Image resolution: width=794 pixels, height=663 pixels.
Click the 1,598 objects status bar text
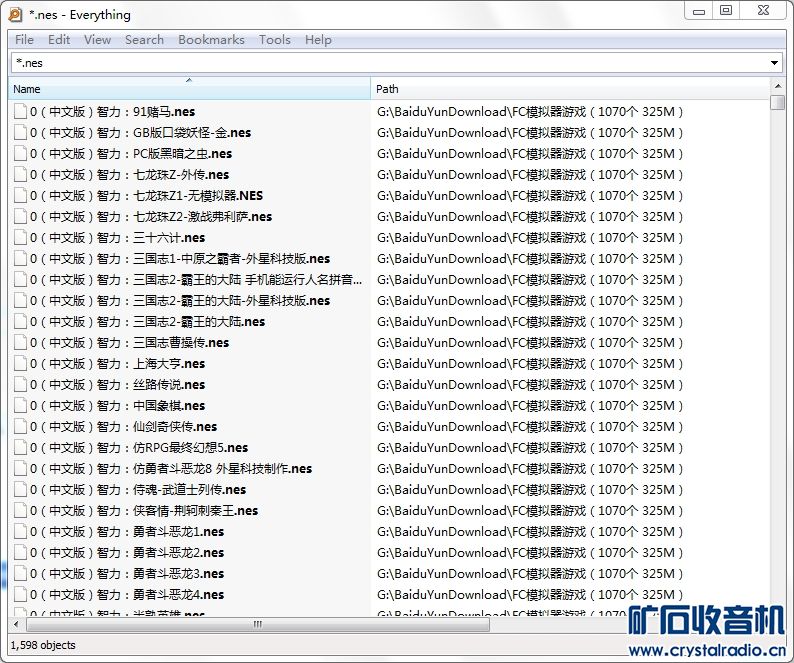click(x=43, y=645)
